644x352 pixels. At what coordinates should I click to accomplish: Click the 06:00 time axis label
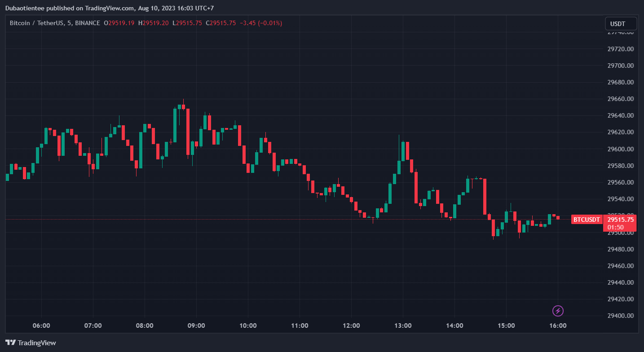coord(41,326)
